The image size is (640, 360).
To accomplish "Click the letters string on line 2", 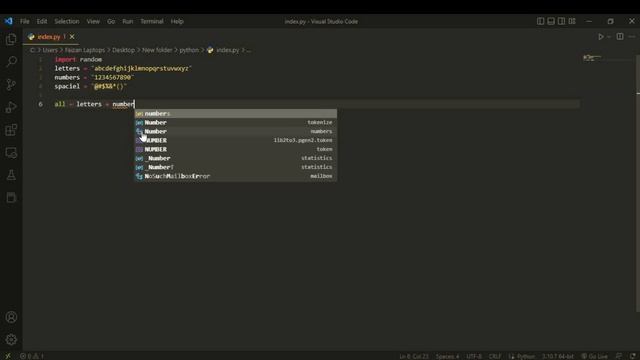I will tap(142, 68).
